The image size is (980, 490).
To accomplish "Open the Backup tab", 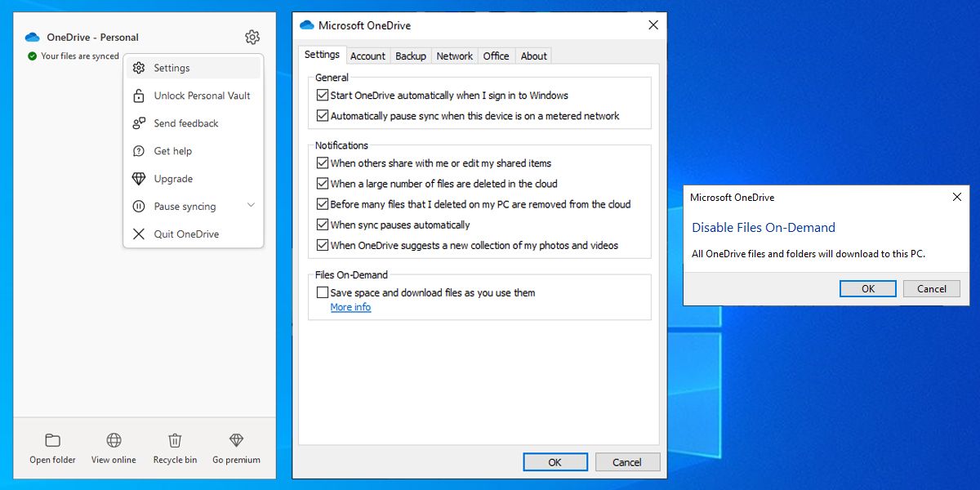I will point(411,56).
